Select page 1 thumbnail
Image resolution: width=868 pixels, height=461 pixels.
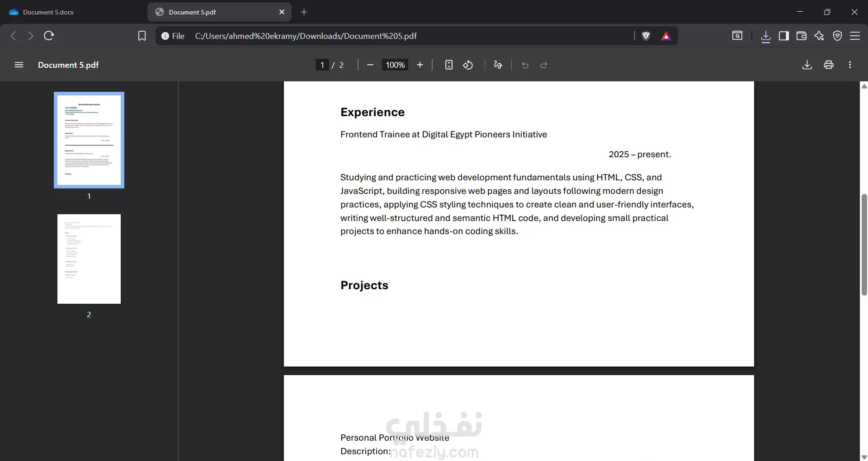[x=89, y=140]
